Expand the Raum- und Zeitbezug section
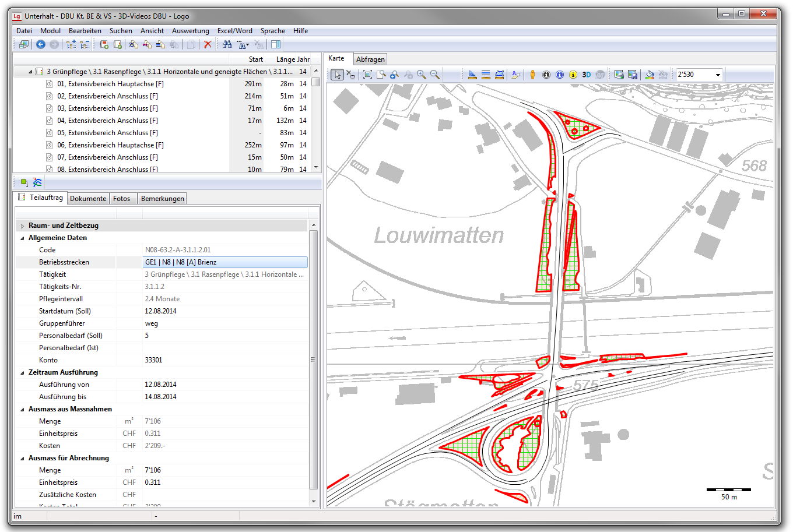The height and width of the screenshot is (532, 793). click(23, 226)
